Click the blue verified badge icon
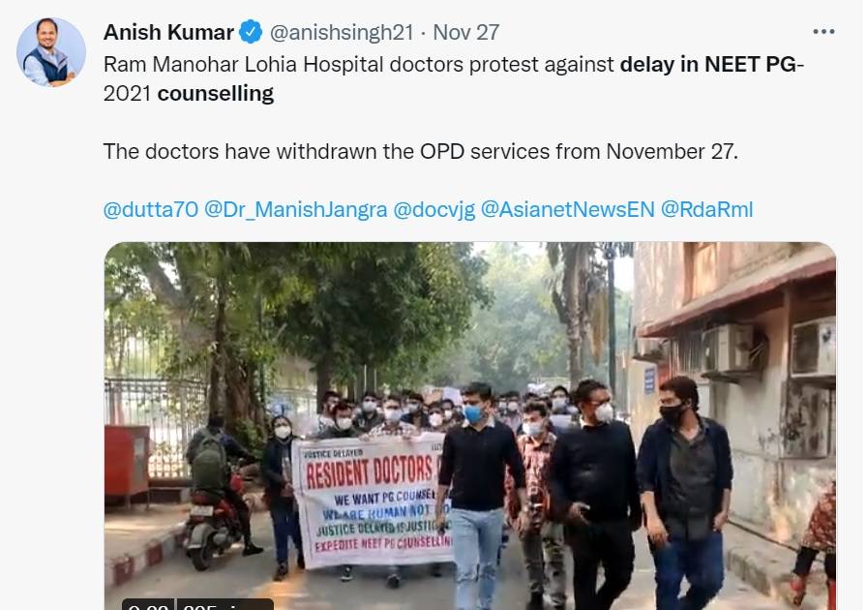This screenshot has width=868, height=610. coord(251,32)
